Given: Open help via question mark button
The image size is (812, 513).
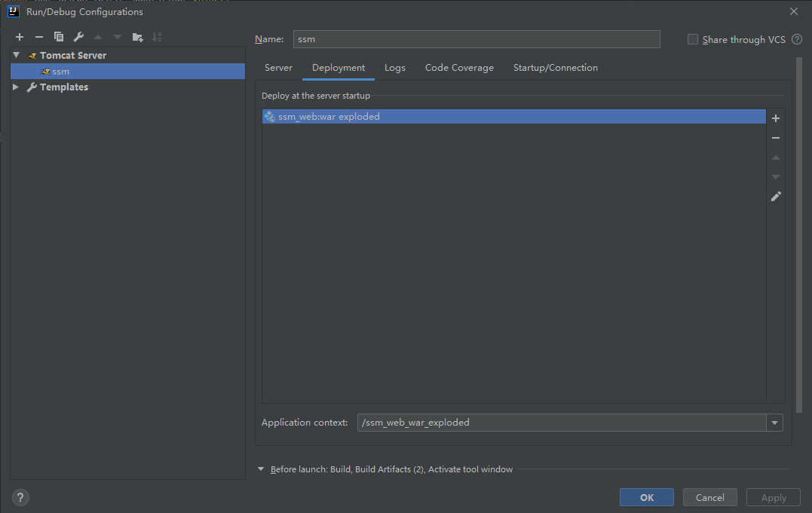Looking at the screenshot, I should pyautogui.click(x=20, y=497).
